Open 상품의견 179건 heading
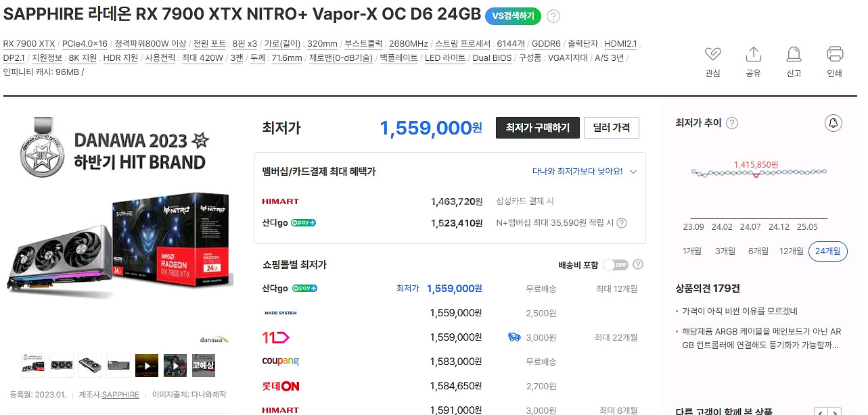The height and width of the screenshot is (415, 868). [x=708, y=288]
